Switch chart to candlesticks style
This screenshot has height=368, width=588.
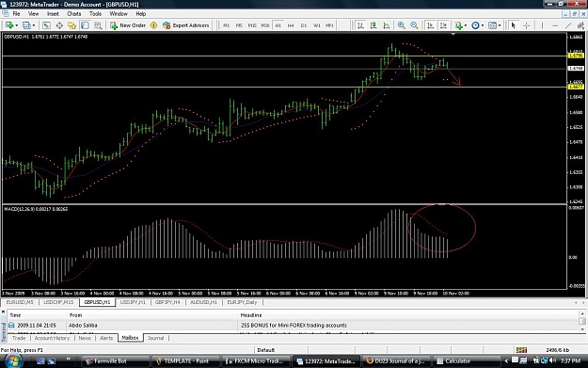point(373,25)
